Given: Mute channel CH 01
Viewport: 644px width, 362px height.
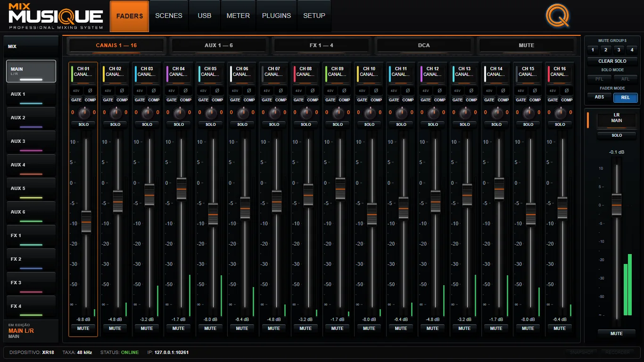Looking at the screenshot, I should point(83,329).
